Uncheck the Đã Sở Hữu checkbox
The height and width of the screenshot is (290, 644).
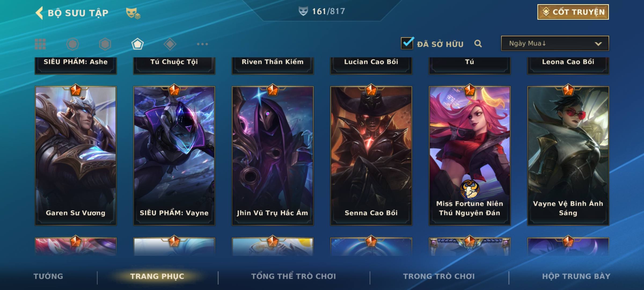click(407, 43)
